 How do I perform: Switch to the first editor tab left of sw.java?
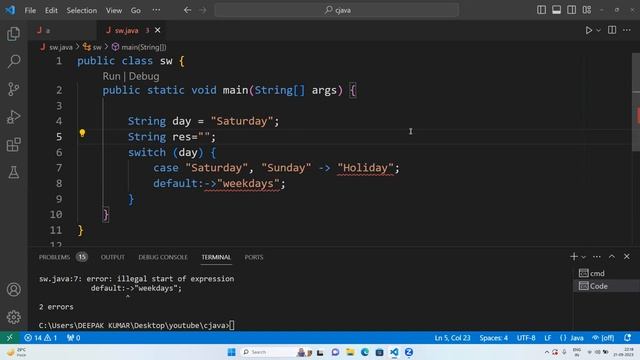point(62,30)
